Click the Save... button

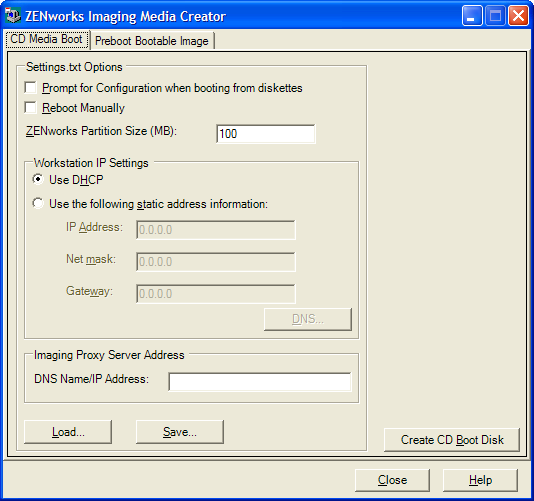(x=180, y=432)
